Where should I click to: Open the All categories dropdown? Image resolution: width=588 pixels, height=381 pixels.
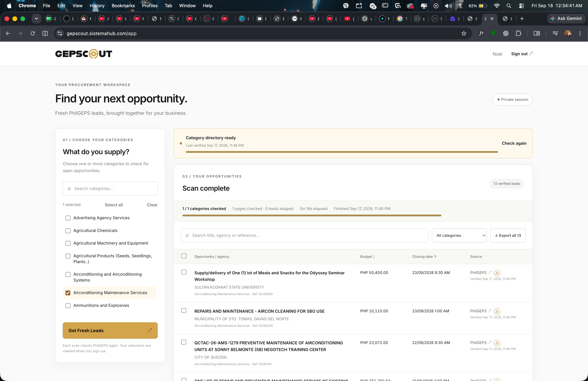pos(459,235)
